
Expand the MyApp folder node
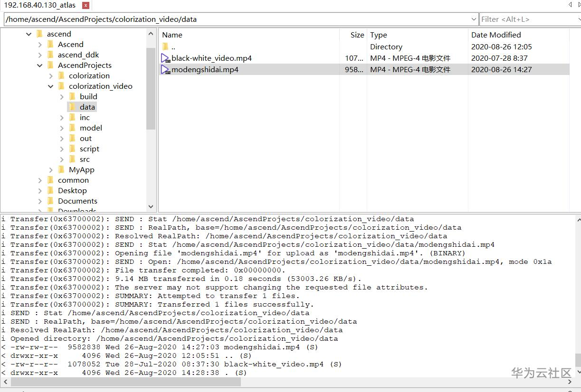point(51,170)
